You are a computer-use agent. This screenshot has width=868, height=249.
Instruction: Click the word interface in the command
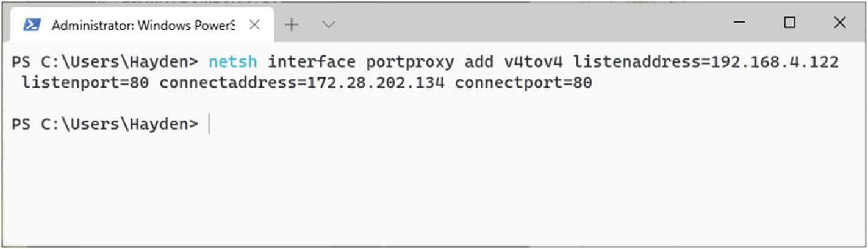pyautogui.click(x=312, y=61)
